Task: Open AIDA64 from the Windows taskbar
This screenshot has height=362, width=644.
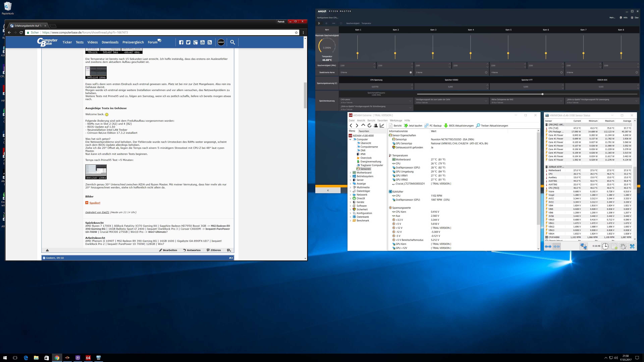Action: (x=88, y=358)
